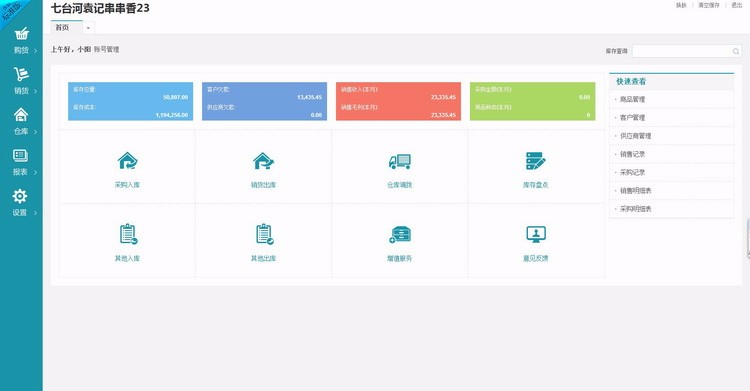Open 销售明细表 in quick view list
The image size is (750, 391).
pyautogui.click(x=635, y=190)
